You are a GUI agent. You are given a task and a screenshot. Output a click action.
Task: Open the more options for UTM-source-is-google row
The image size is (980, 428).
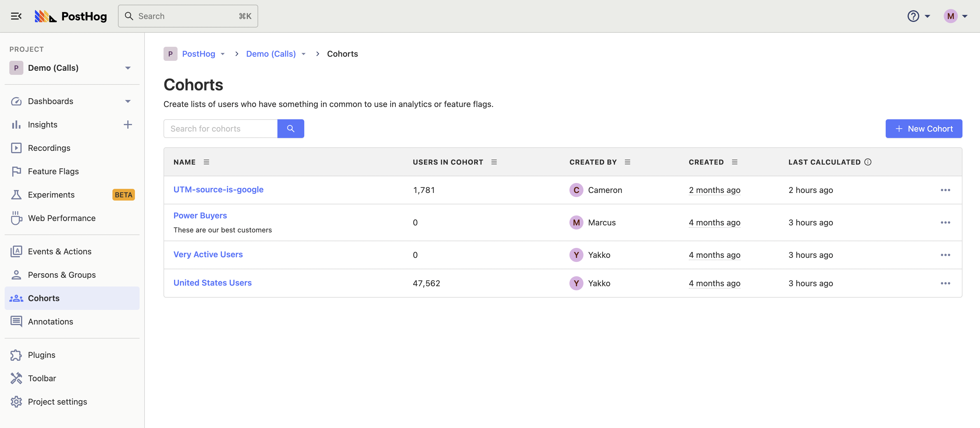(x=945, y=190)
